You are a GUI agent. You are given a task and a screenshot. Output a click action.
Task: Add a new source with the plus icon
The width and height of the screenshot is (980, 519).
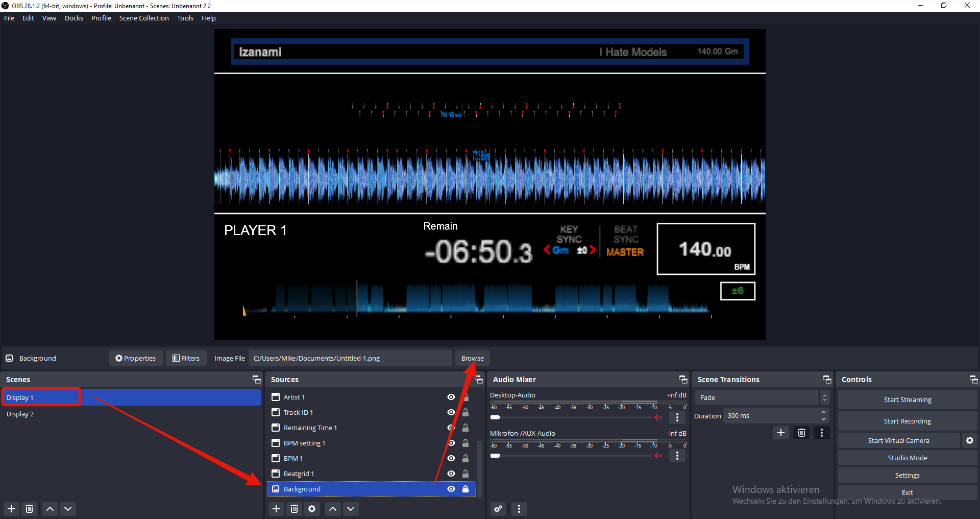point(276,509)
